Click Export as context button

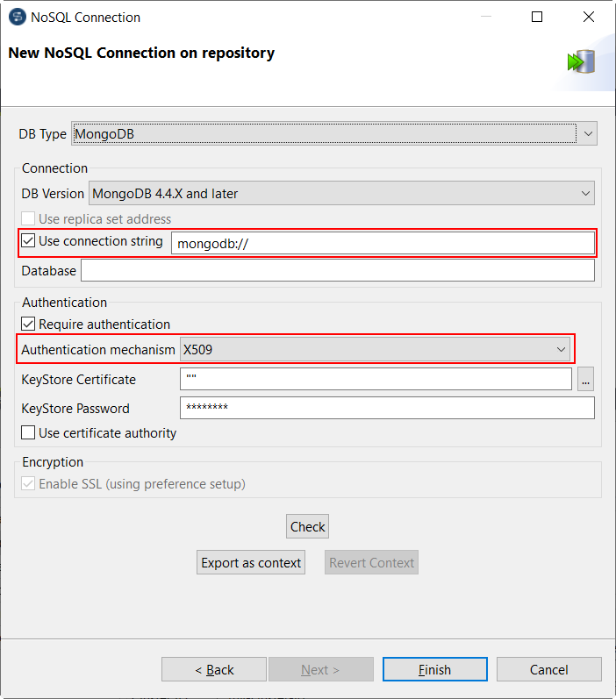[x=251, y=563]
